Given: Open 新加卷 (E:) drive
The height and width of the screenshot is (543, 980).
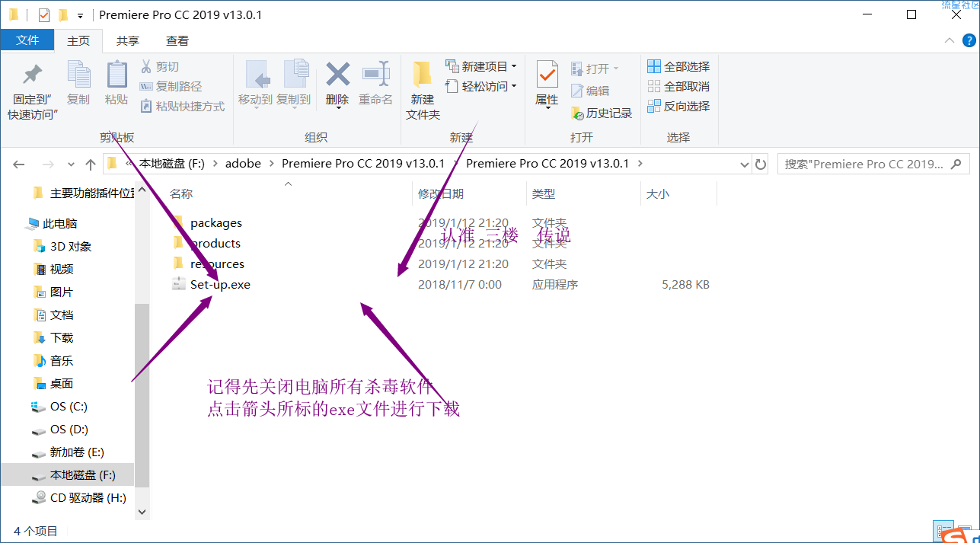Looking at the screenshot, I should click(x=69, y=452).
